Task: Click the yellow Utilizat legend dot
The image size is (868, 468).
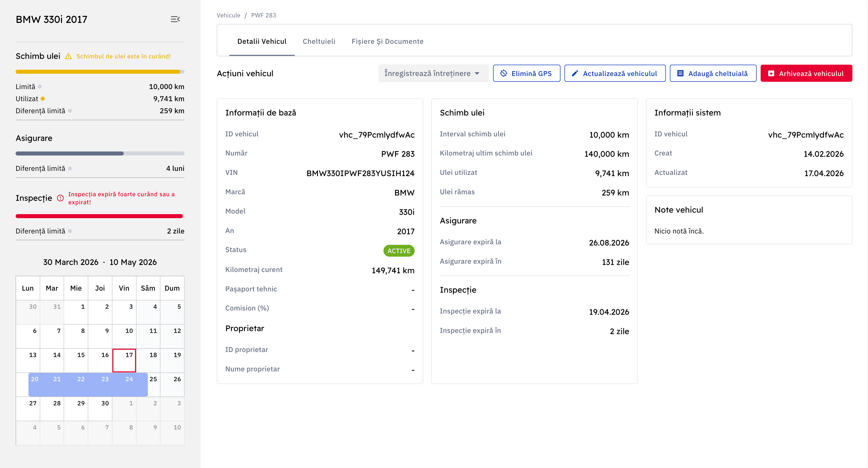Action: [43, 99]
